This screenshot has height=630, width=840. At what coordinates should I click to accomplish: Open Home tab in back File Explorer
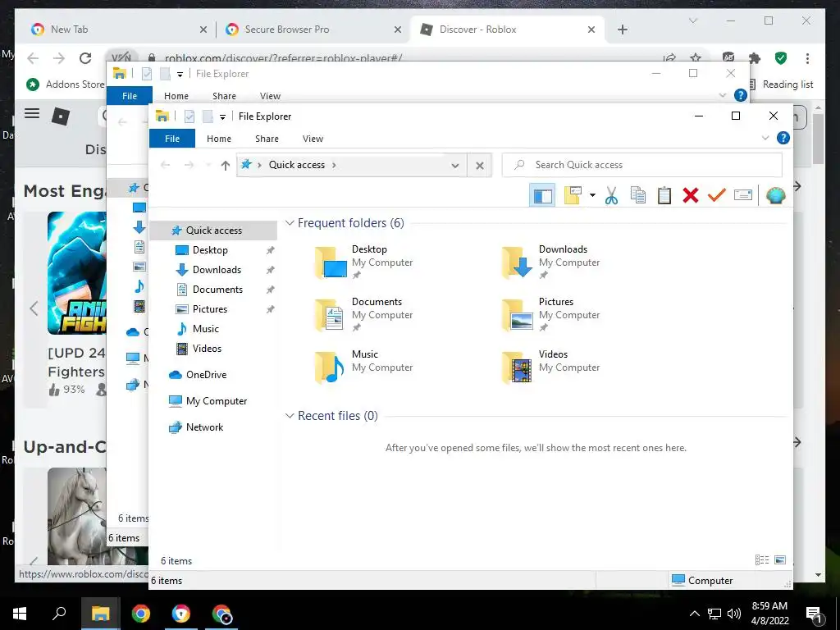coord(176,96)
